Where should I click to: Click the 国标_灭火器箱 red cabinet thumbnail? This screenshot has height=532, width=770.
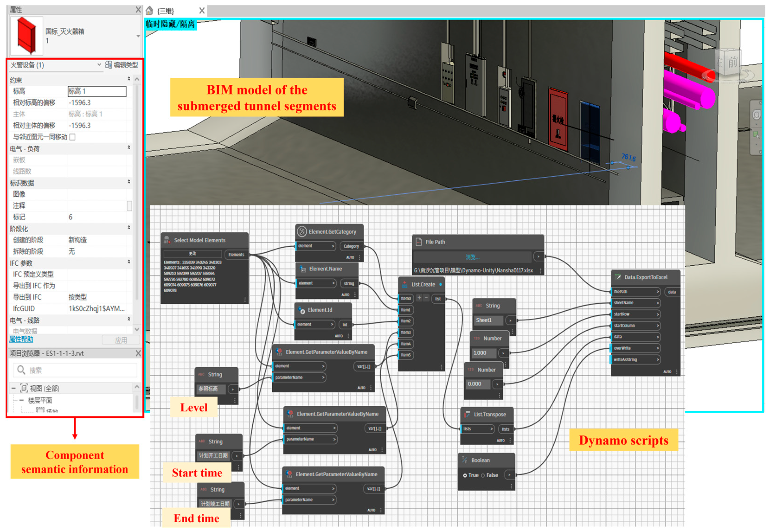click(27, 36)
